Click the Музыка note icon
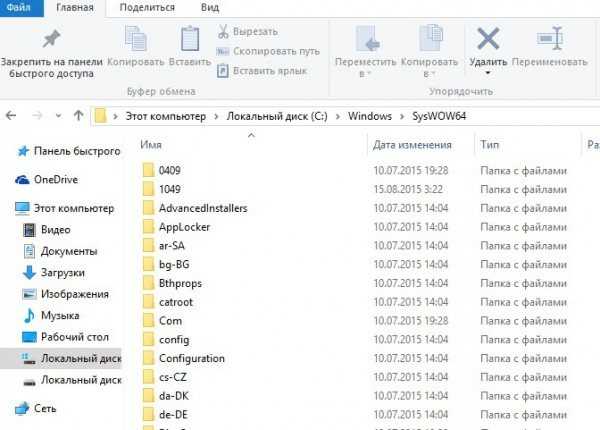 point(29,316)
